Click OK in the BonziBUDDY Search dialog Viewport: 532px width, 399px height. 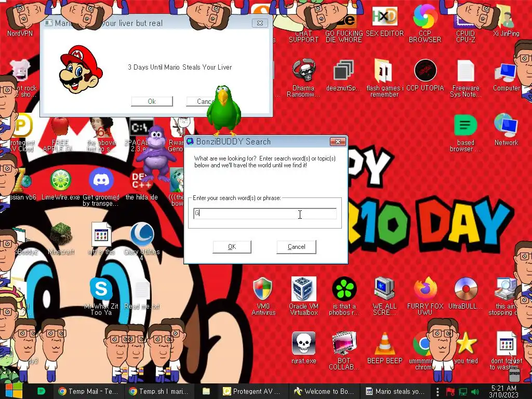tap(232, 247)
